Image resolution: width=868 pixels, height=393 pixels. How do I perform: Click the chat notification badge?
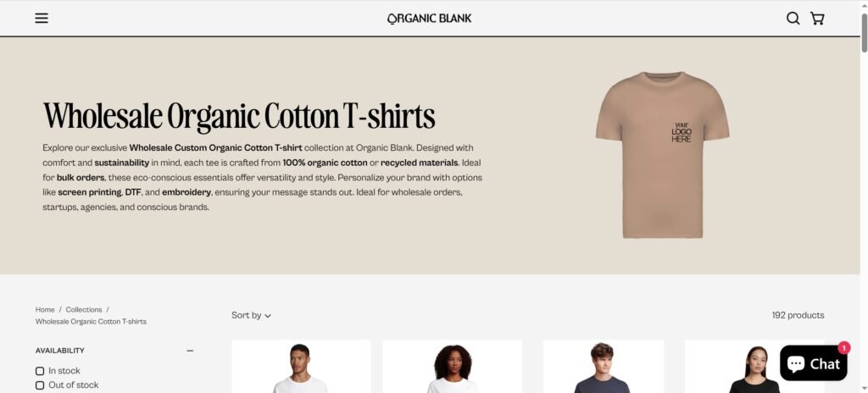coord(843,347)
